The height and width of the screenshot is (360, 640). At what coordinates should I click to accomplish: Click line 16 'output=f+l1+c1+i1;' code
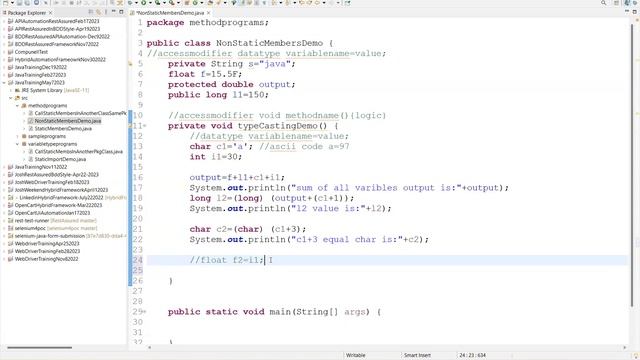click(237, 178)
